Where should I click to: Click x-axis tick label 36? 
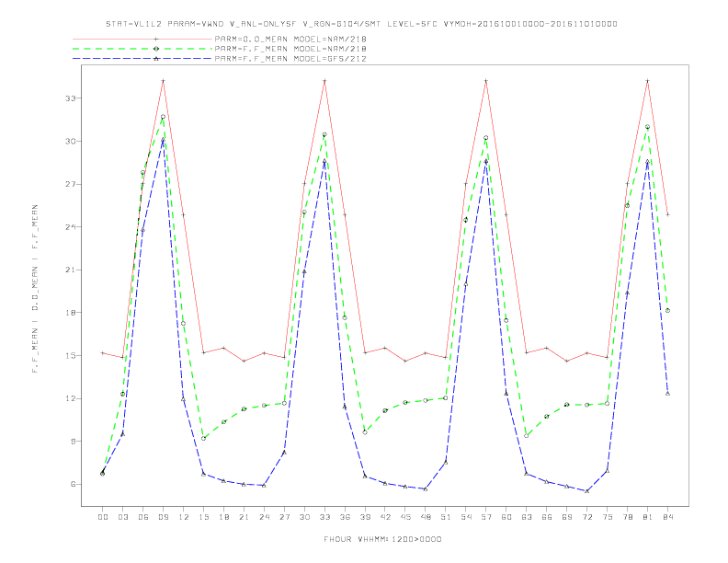pos(345,517)
